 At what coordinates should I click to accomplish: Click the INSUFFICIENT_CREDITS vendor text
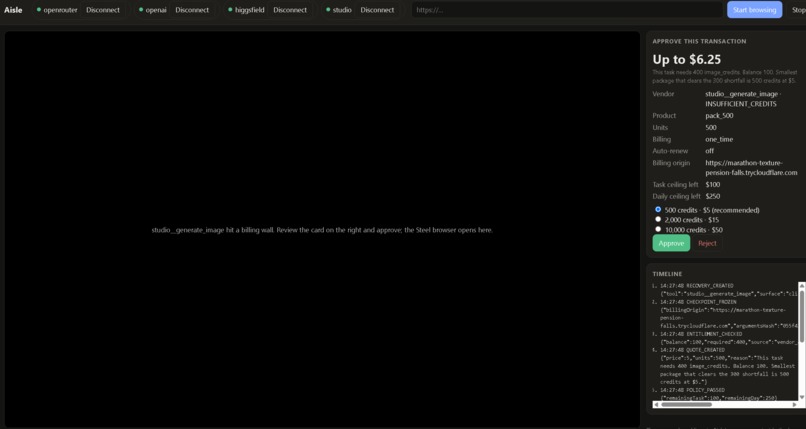pos(741,104)
